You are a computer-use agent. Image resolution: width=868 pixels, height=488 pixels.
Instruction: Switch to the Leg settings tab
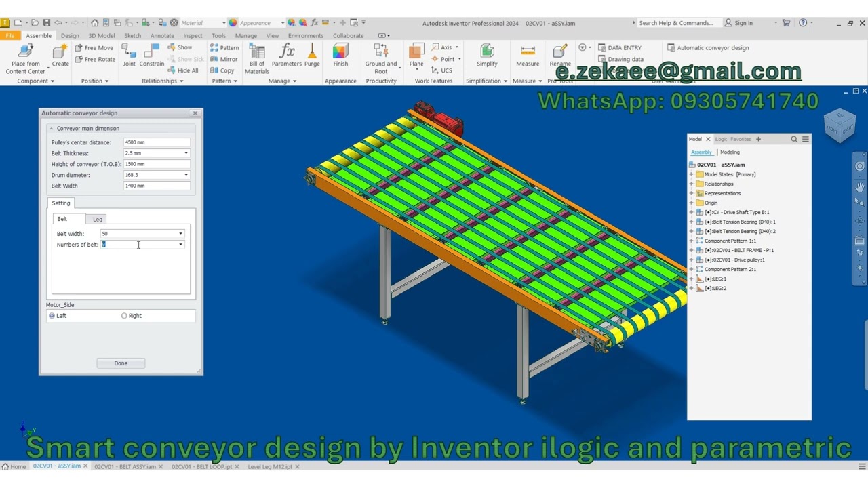pos(98,219)
